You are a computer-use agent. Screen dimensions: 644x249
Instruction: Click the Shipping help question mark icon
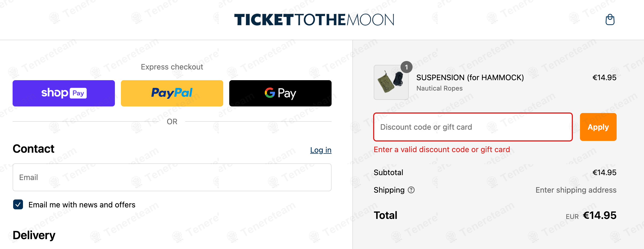(411, 190)
